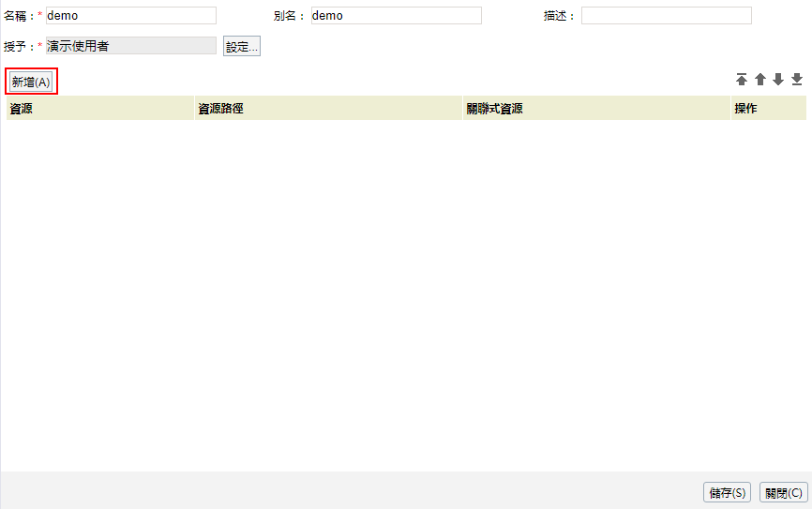Click the 授予 field label
The image size is (812, 509).
[x=18, y=46]
